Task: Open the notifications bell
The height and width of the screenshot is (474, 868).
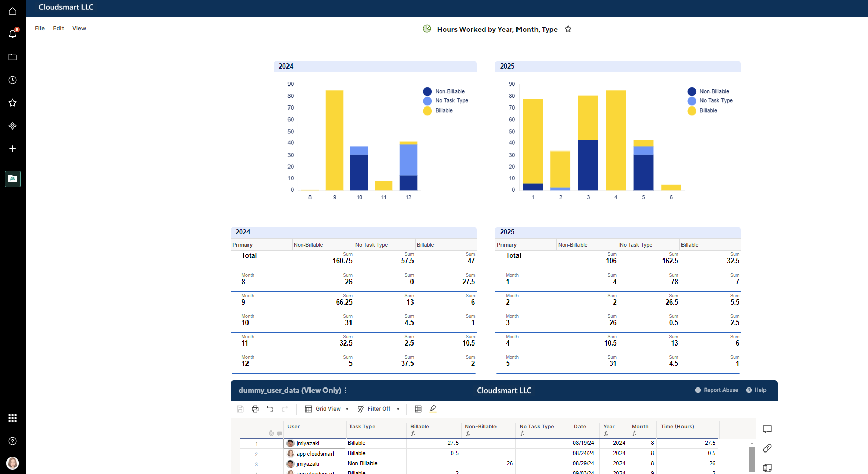Action: click(12, 34)
